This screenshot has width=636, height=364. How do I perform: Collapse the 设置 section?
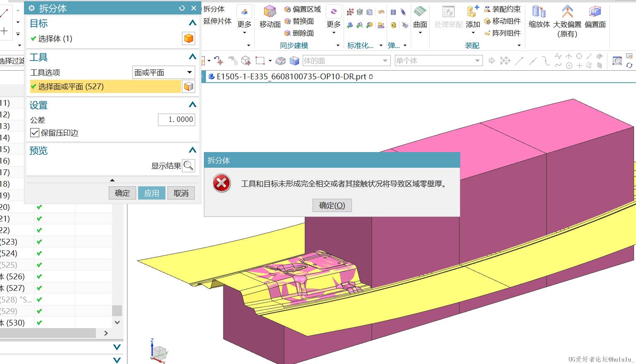(192, 105)
